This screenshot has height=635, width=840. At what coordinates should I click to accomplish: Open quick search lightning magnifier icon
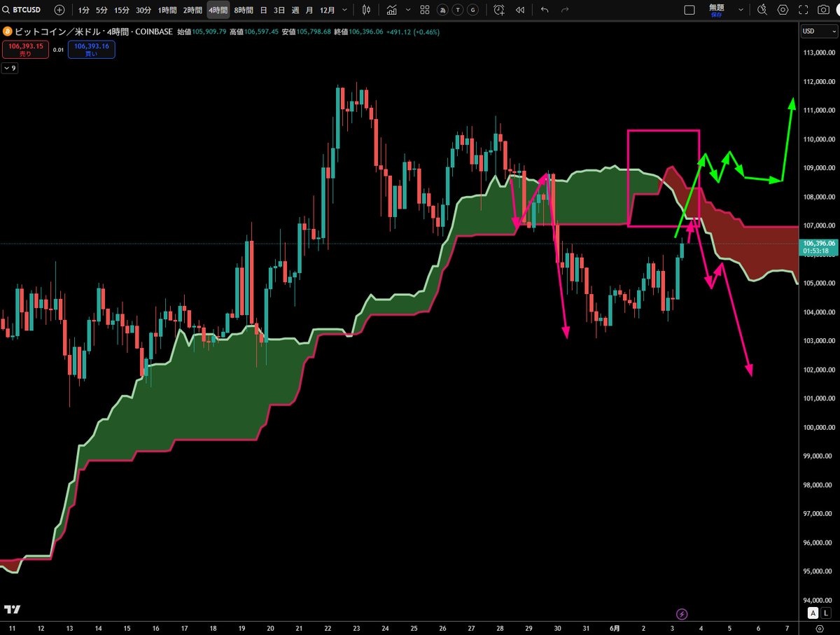click(763, 10)
